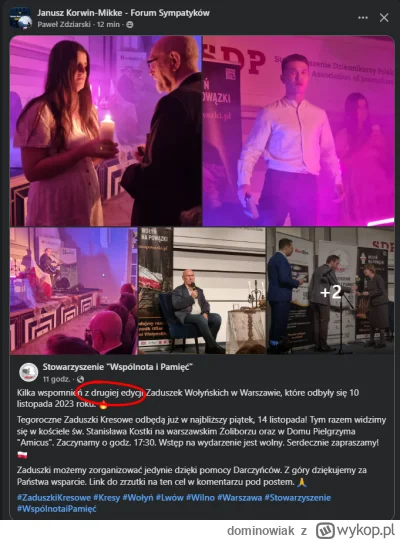Viewport: 400px width, 540px height.
Task: Open the photo of woman holding candle
Action: pos(106,131)
